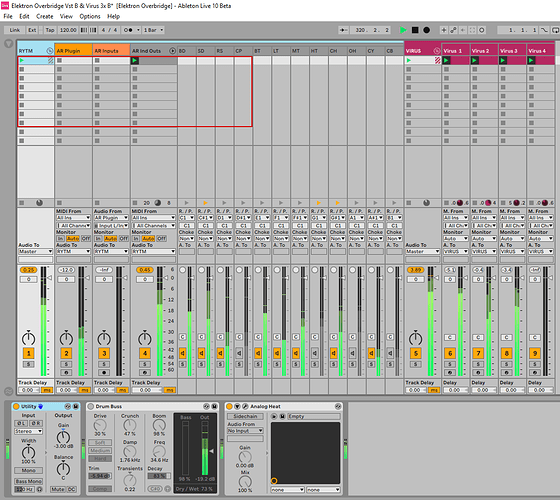Viewport: 560px width, 500px height.
Task: Stop playback with the square Stop button
Action: pos(415,30)
